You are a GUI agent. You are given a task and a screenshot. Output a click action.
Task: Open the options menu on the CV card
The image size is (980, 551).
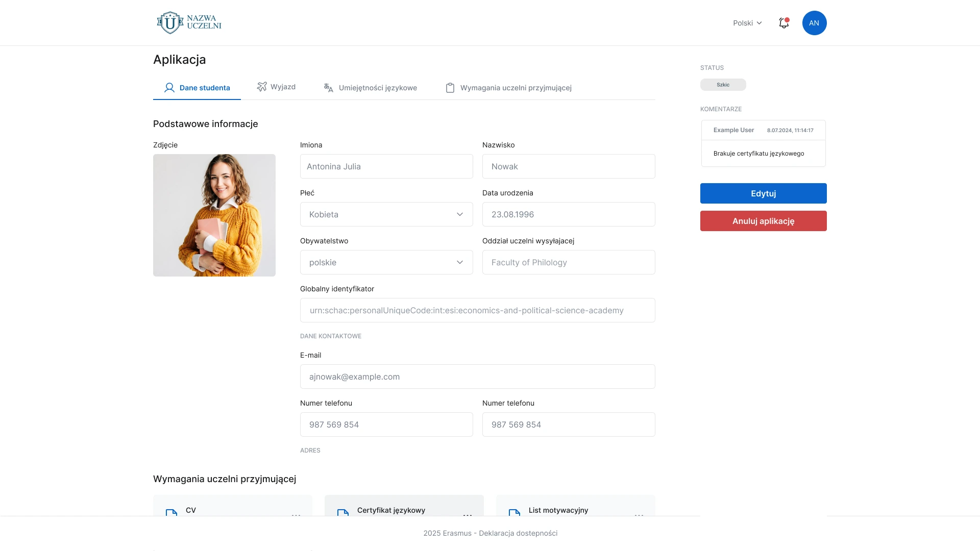pos(297,515)
